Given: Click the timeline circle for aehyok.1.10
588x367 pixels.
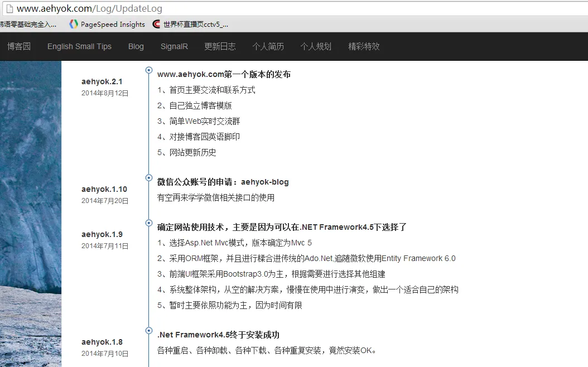Looking at the screenshot, I should tap(149, 178).
